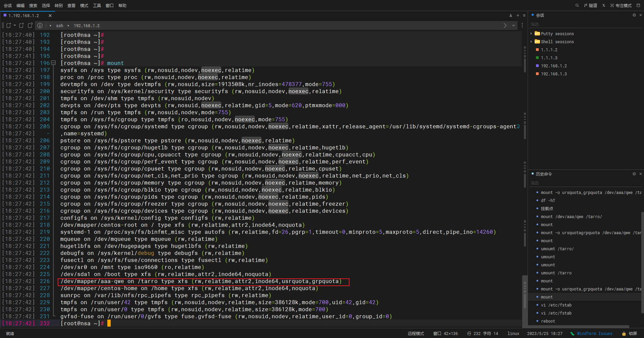Viewport: 644px width, 338px height.
Task: Open the 工具 menu
Action: pos(97,5)
